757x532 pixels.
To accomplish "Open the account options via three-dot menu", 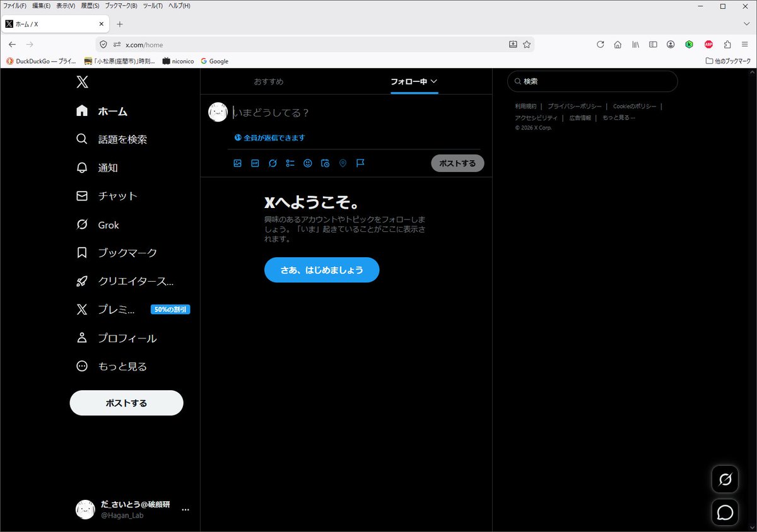I will pos(185,509).
